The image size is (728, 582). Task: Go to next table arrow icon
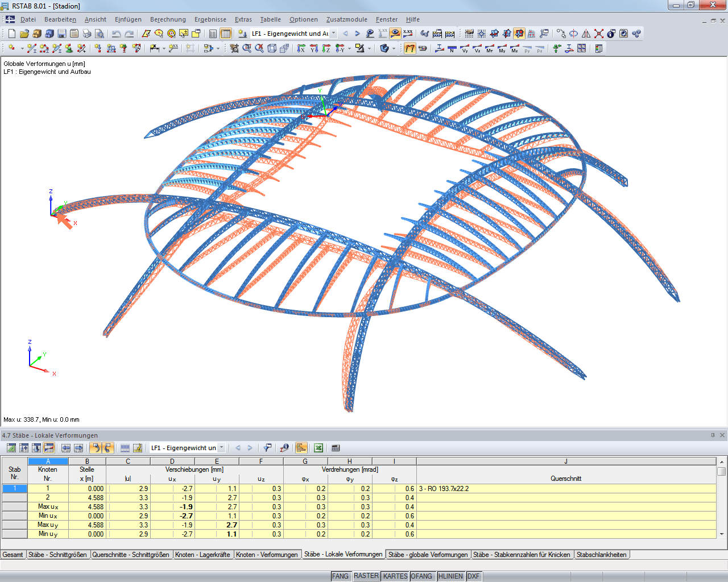coord(78,448)
